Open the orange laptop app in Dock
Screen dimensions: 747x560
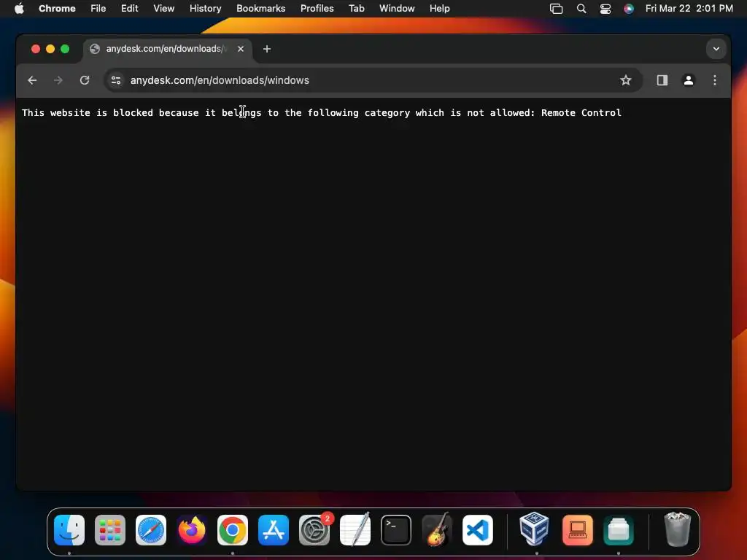[x=578, y=530]
